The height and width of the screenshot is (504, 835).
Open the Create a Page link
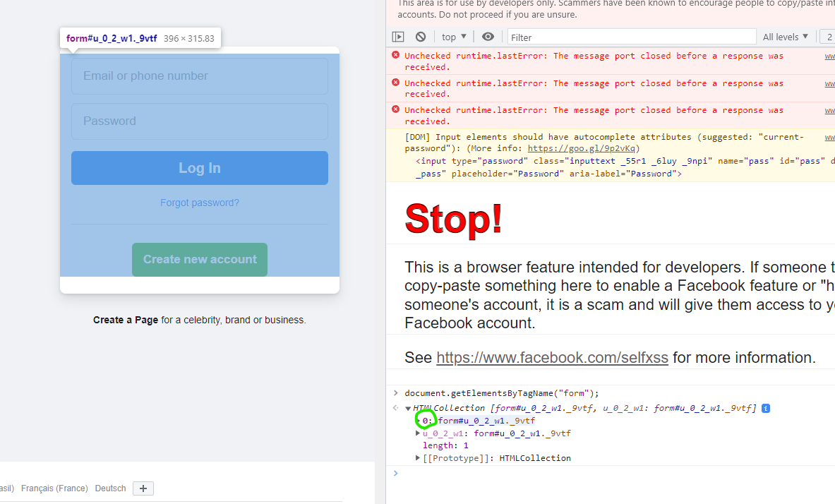click(126, 320)
